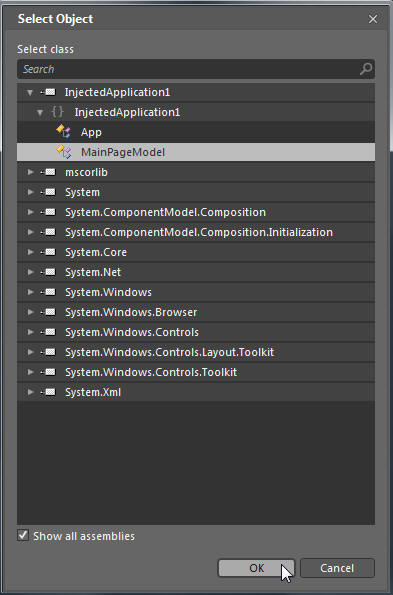Select the App class label
This screenshot has height=595, width=393.
(x=91, y=132)
